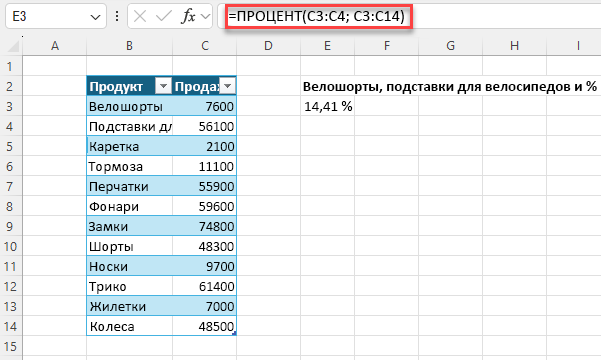The image size is (601, 360).
Task: Select column G header
Action: pyautogui.click(x=450, y=46)
